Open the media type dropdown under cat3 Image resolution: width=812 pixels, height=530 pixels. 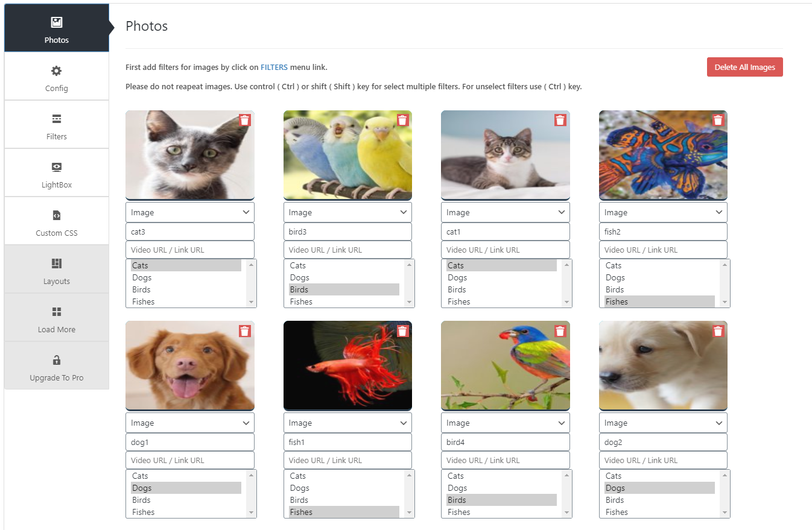pyautogui.click(x=189, y=212)
